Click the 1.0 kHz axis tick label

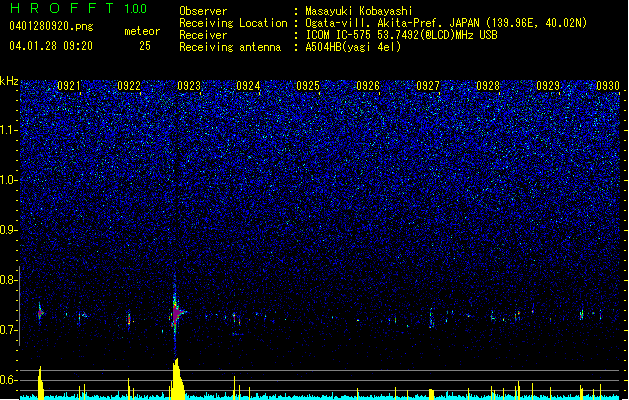coord(9,180)
